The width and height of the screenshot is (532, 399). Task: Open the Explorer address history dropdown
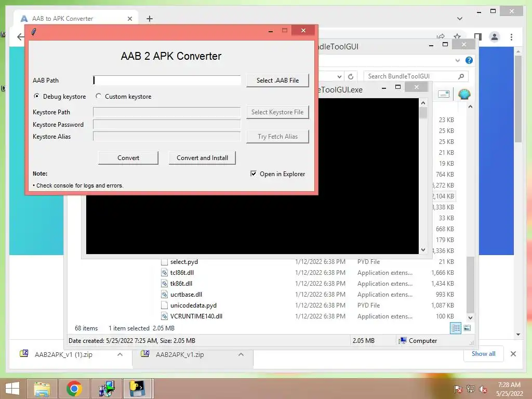click(x=339, y=77)
